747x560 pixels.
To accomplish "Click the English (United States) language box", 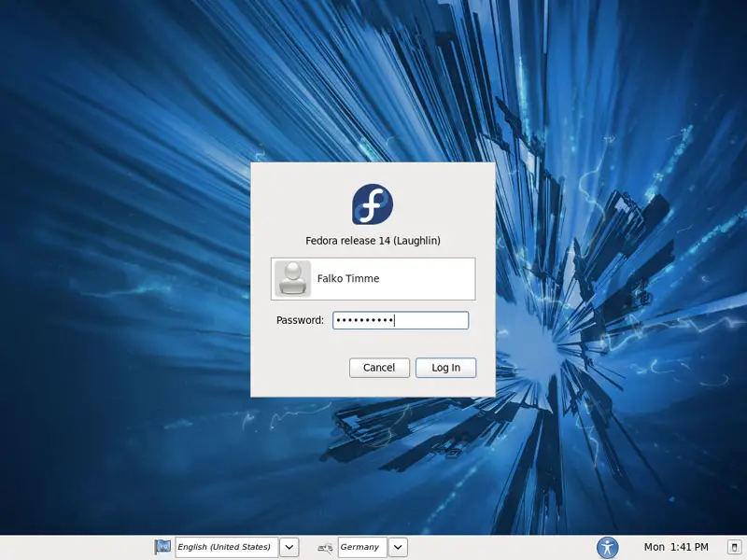I will [225, 547].
